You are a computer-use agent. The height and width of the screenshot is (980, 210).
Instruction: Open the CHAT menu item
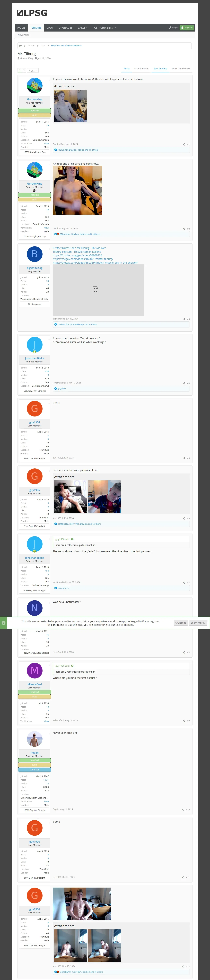50,28
